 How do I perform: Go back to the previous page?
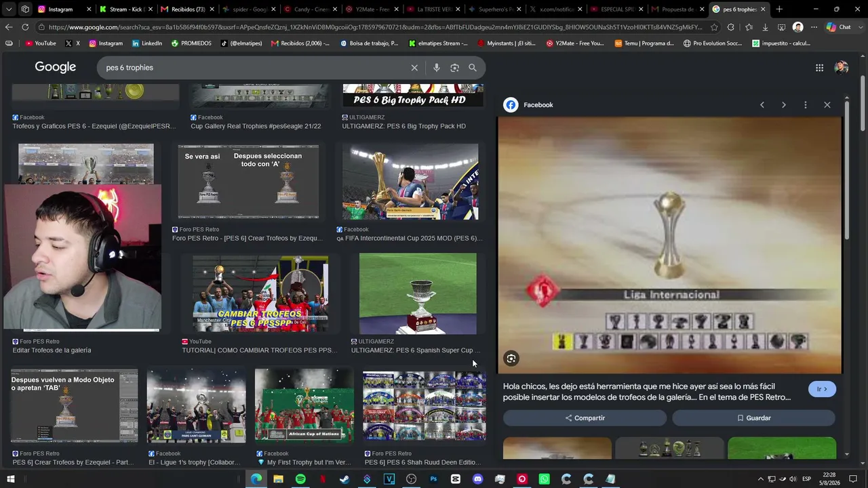click(9, 27)
